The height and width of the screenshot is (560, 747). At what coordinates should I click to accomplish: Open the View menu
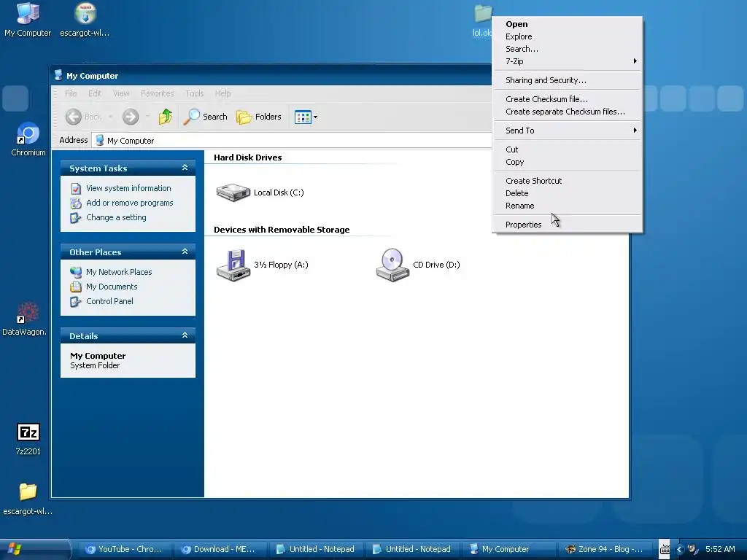[121, 93]
